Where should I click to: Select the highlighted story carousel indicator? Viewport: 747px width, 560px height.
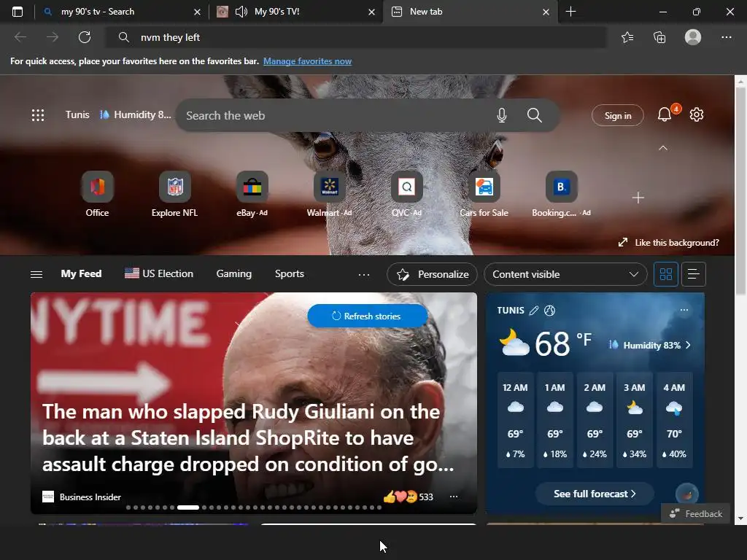pos(187,507)
